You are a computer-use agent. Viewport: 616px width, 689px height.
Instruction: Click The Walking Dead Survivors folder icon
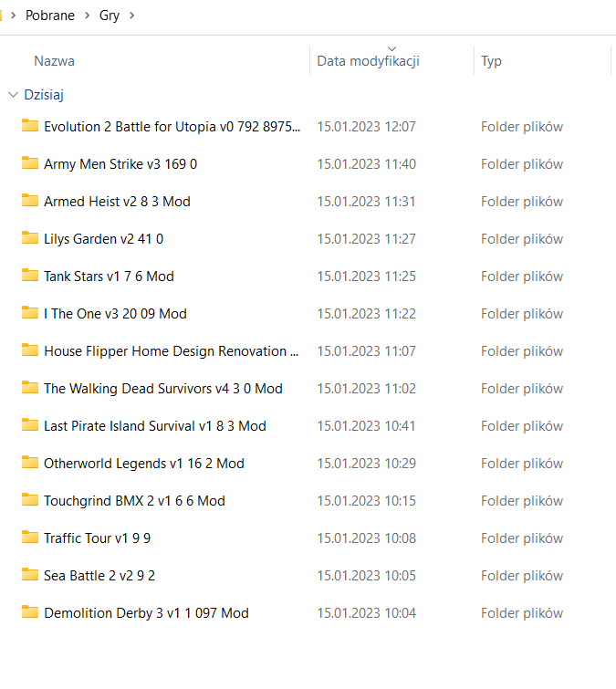tap(30, 387)
